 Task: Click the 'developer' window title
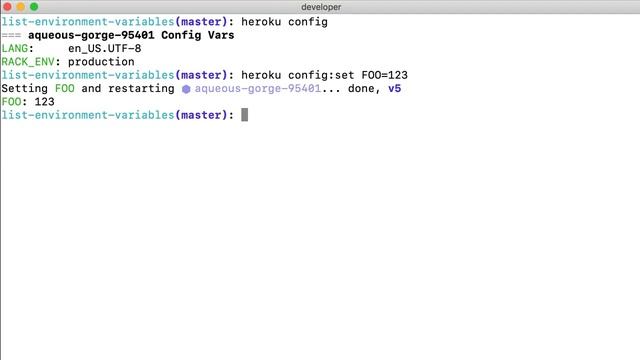pos(321,7)
